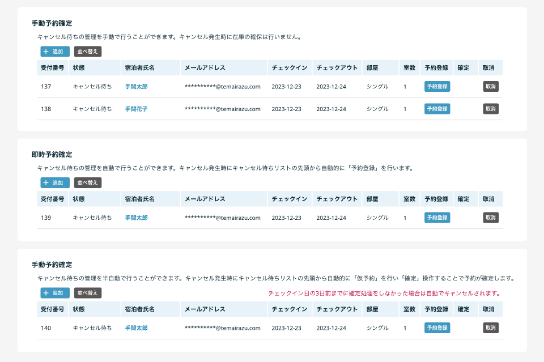The width and height of the screenshot is (544, 362).
Task: Click 取消 button for reservation 139
Action: [491, 218]
